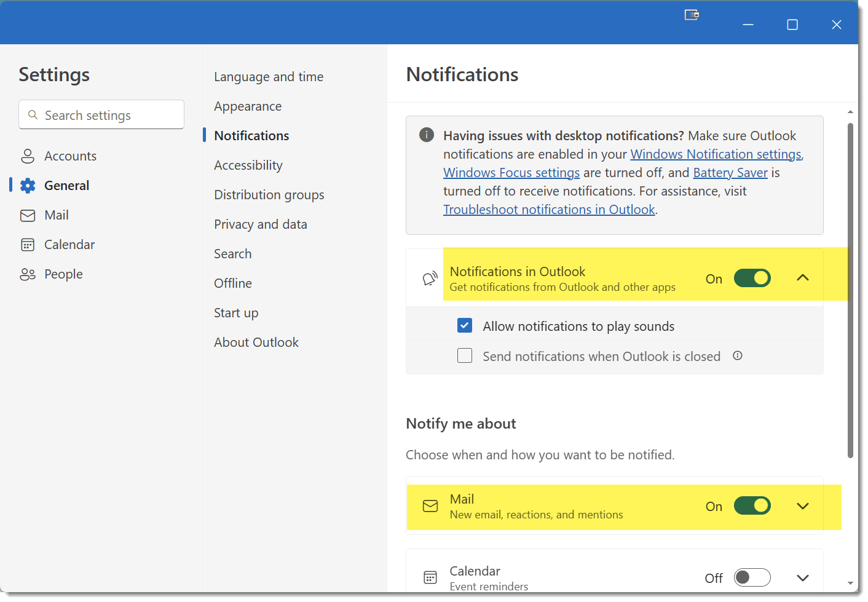868x602 pixels.
Task: Open Windows Notification settings link
Action: click(716, 154)
